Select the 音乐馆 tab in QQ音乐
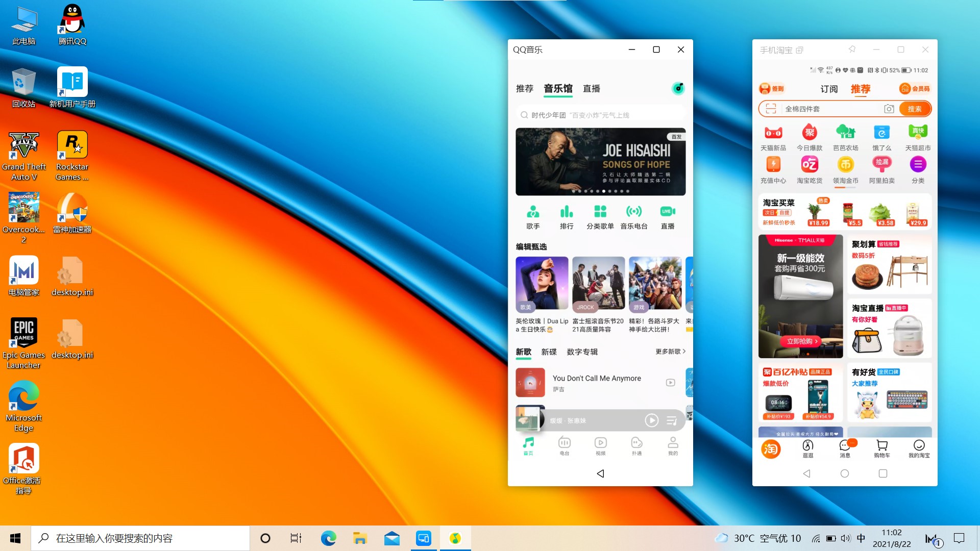Viewport: 980px width, 551px height. tap(558, 89)
